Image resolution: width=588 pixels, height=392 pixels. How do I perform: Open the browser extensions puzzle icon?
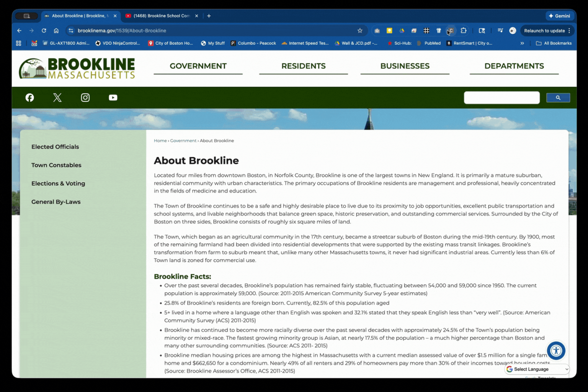pos(464,31)
